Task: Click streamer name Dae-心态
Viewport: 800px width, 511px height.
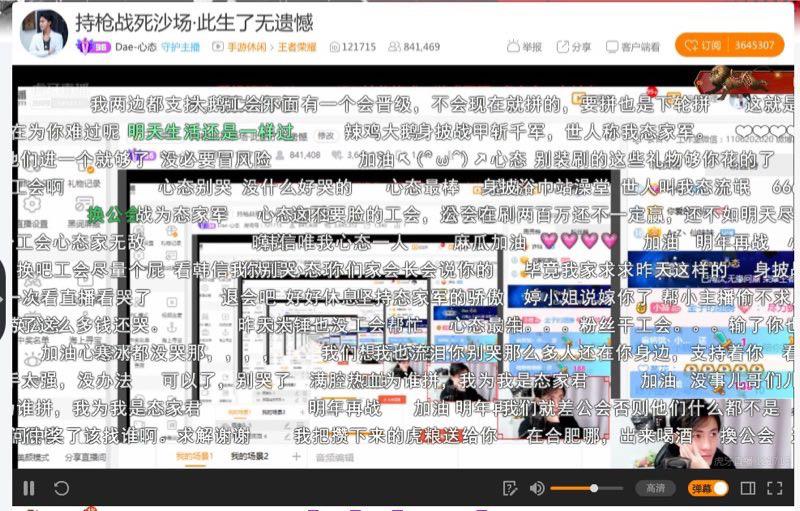Action: [x=135, y=47]
